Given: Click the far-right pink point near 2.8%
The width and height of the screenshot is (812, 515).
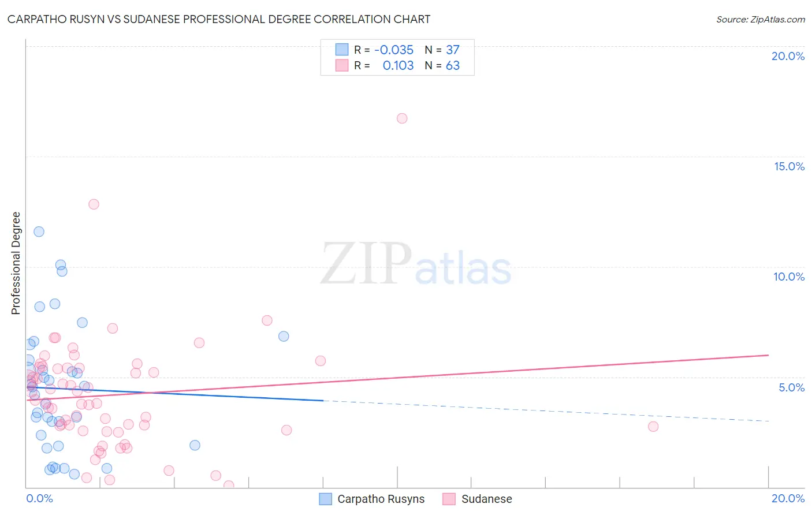Looking at the screenshot, I should [653, 427].
